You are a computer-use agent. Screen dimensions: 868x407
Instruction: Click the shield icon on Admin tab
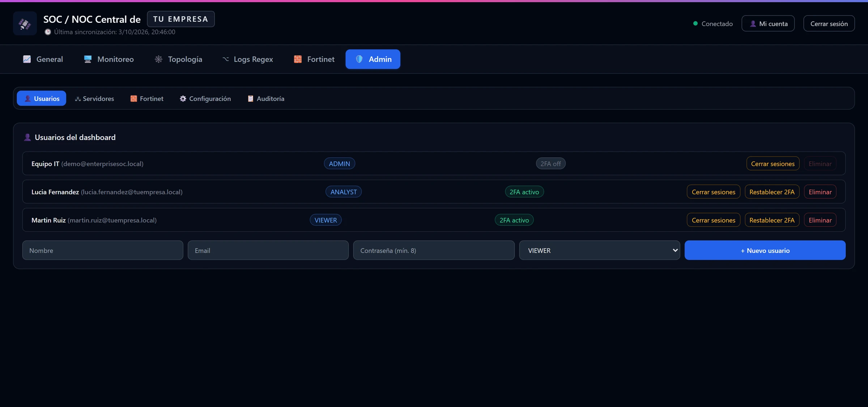[x=359, y=59]
